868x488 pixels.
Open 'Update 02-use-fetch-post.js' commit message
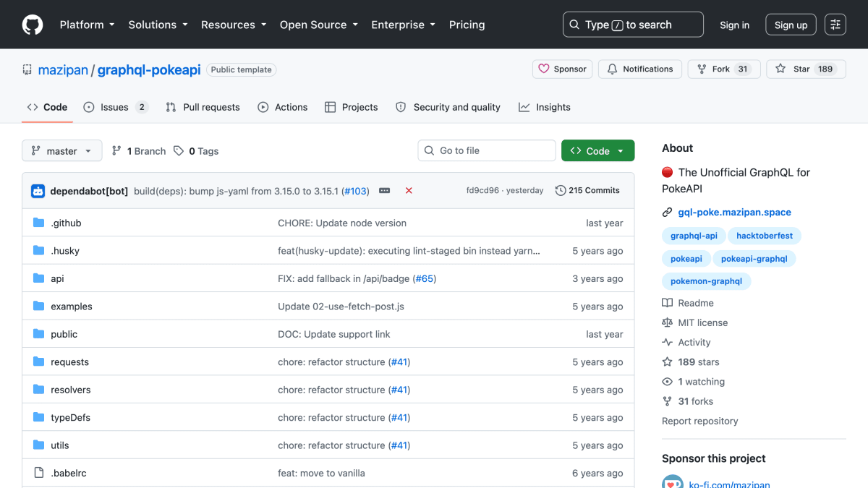(341, 307)
